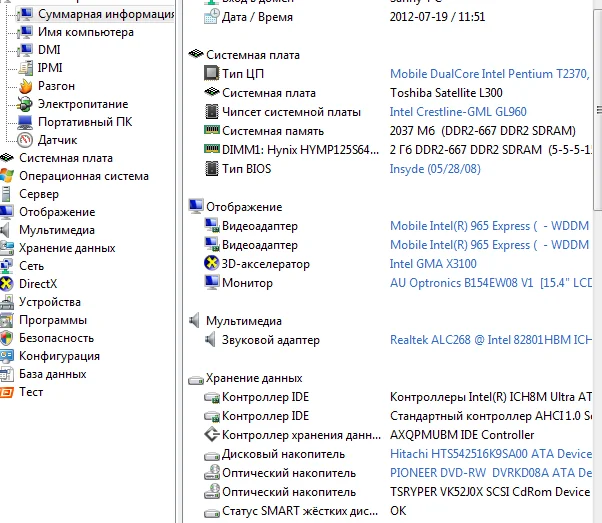The height and width of the screenshot is (523, 602).
Task: Open the PIONEER DVD-RW DVRKD08A link
Action: 491,473
